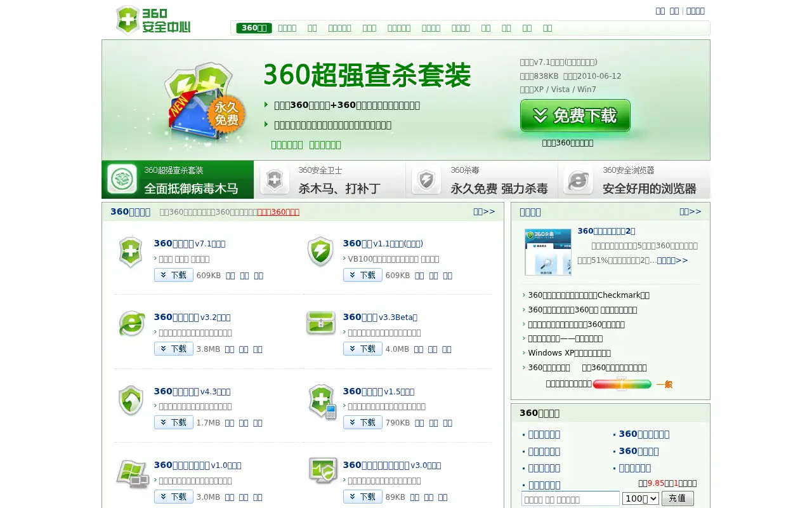Click the 下载 button next to 89KB
Viewport: 812px width, 508px height.
363,497
